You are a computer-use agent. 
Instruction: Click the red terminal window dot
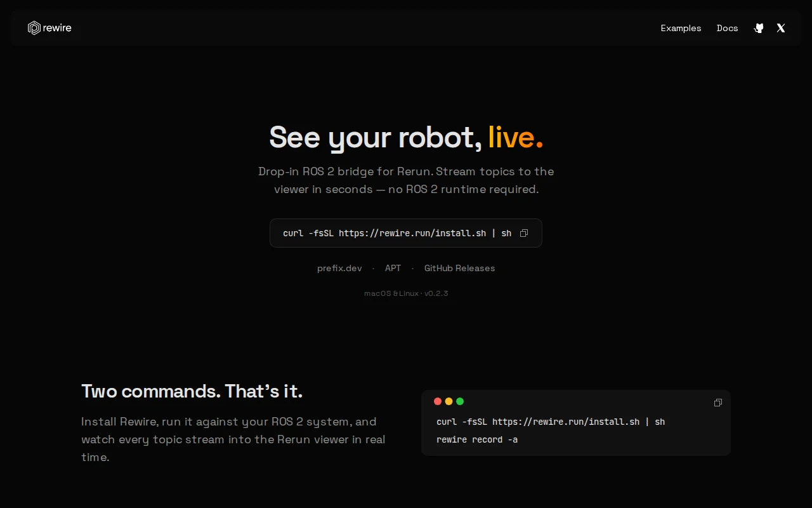point(438,401)
